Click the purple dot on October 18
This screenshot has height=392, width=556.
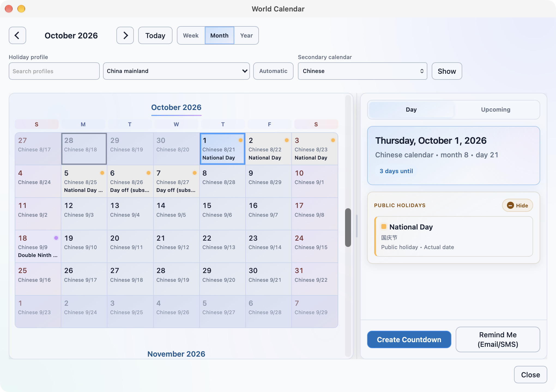[56, 238]
